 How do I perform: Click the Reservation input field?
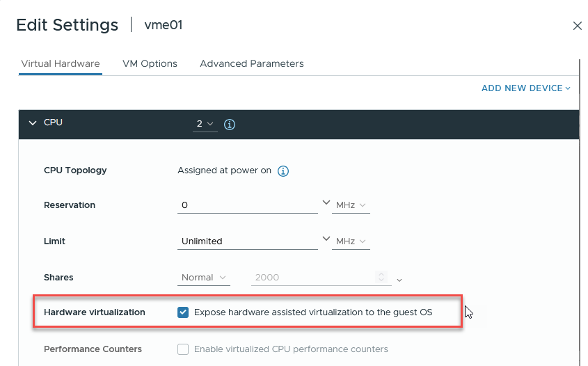(x=247, y=205)
